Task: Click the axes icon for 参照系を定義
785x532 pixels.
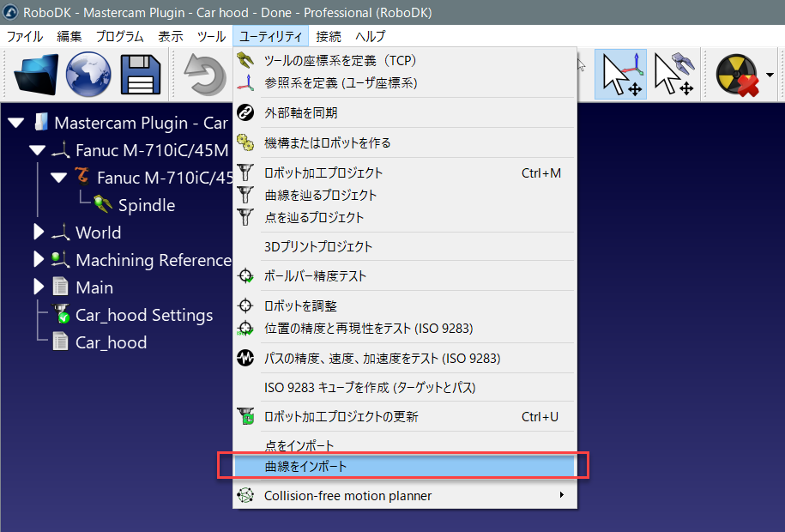Action: coord(245,82)
